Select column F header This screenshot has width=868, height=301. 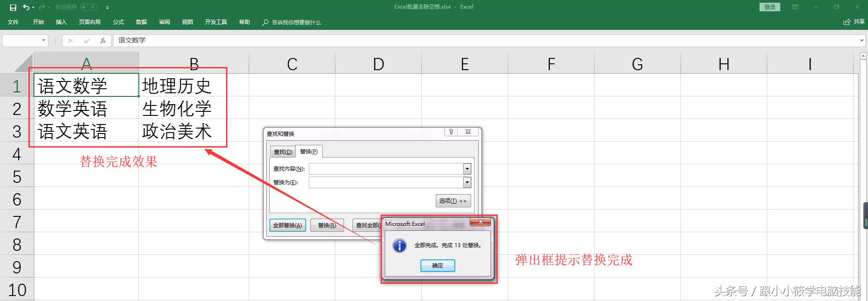pyautogui.click(x=551, y=63)
